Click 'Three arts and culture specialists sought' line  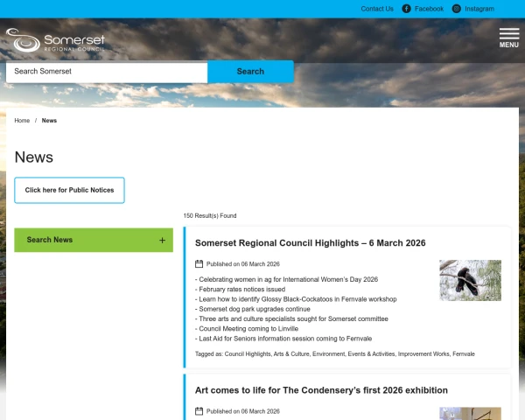pos(291,319)
